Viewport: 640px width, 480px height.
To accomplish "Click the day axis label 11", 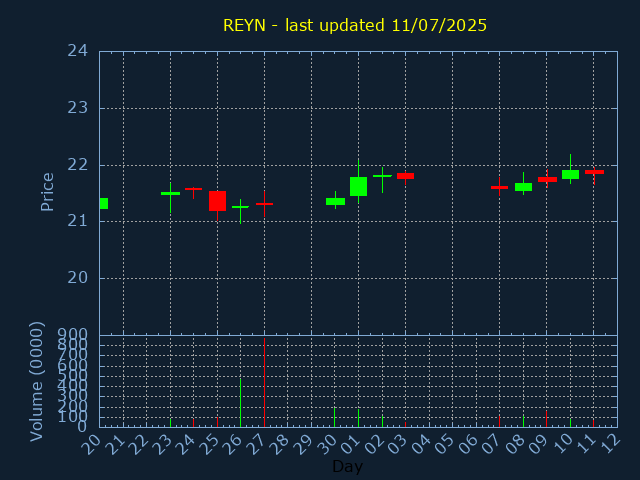I will click(585, 444).
